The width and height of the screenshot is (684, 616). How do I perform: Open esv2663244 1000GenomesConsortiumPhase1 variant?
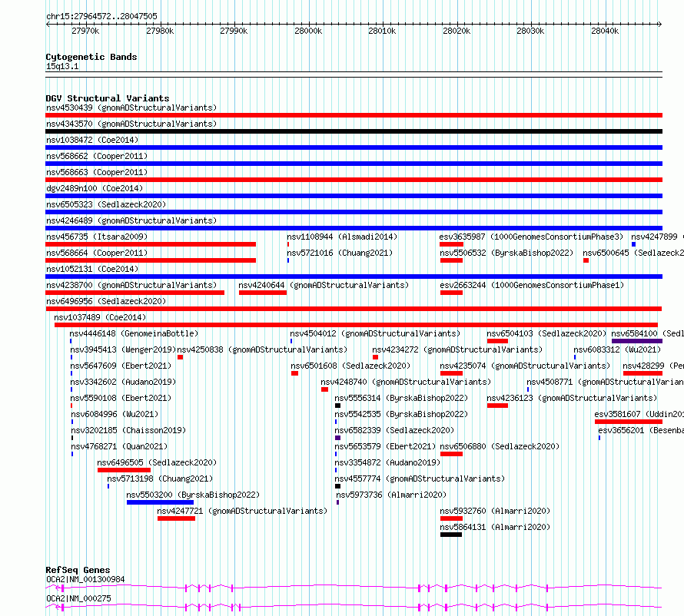pyautogui.click(x=532, y=285)
